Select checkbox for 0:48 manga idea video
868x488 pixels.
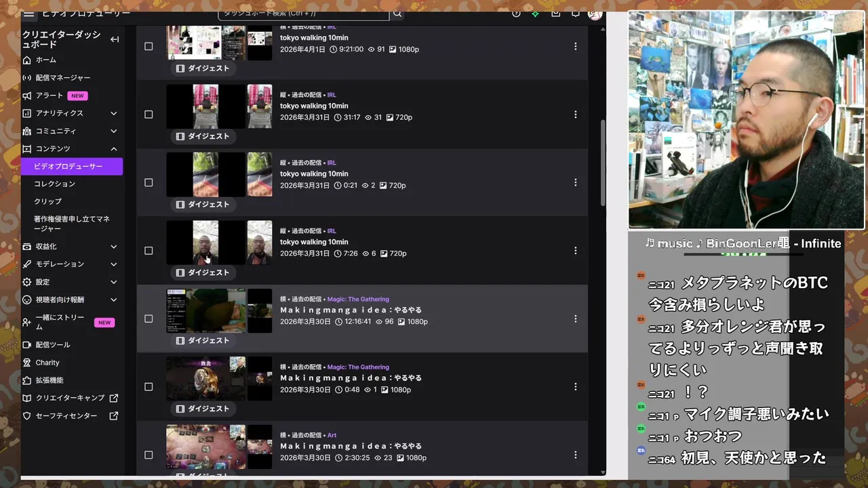coord(149,387)
